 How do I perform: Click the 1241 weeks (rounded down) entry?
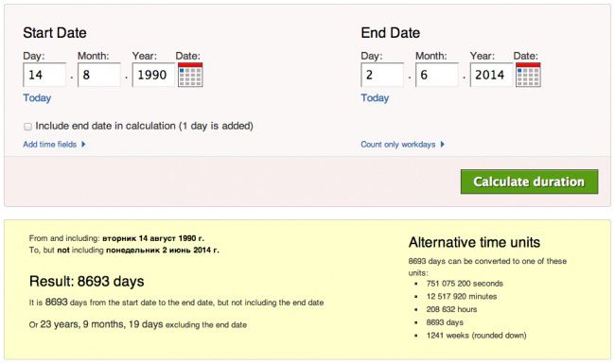coord(476,336)
